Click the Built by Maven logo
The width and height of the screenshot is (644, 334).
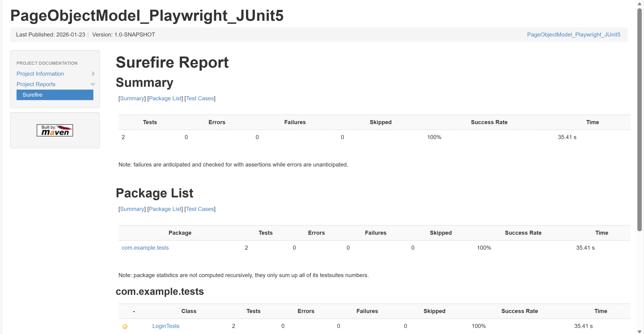coord(55,130)
